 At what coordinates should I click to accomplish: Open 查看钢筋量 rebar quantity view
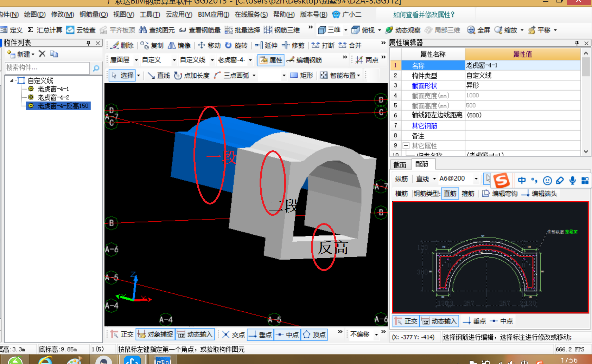[x=199, y=30]
